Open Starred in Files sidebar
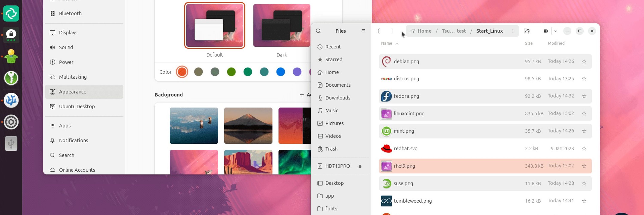This screenshot has width=644, height=215. (341, 60)
